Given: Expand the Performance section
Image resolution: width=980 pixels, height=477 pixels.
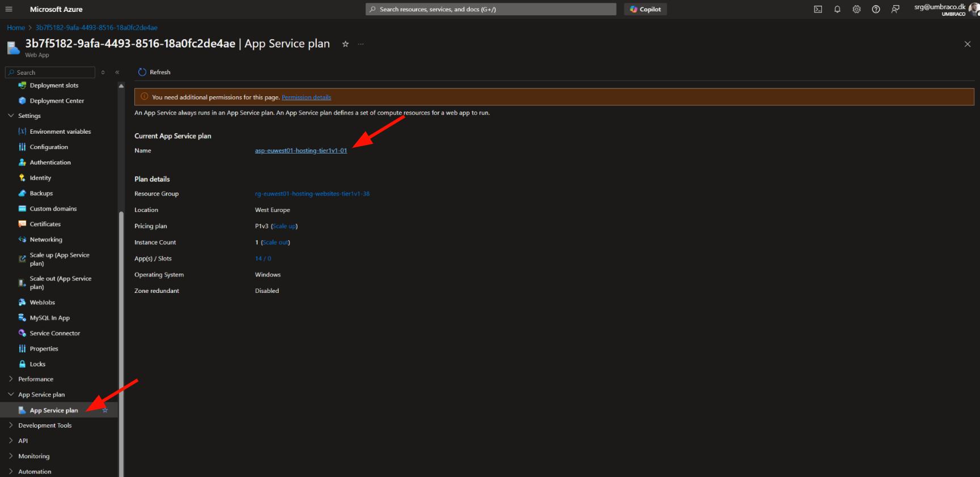Looking at the screenshot, I should pyautogui.click(x=11, y=379).
